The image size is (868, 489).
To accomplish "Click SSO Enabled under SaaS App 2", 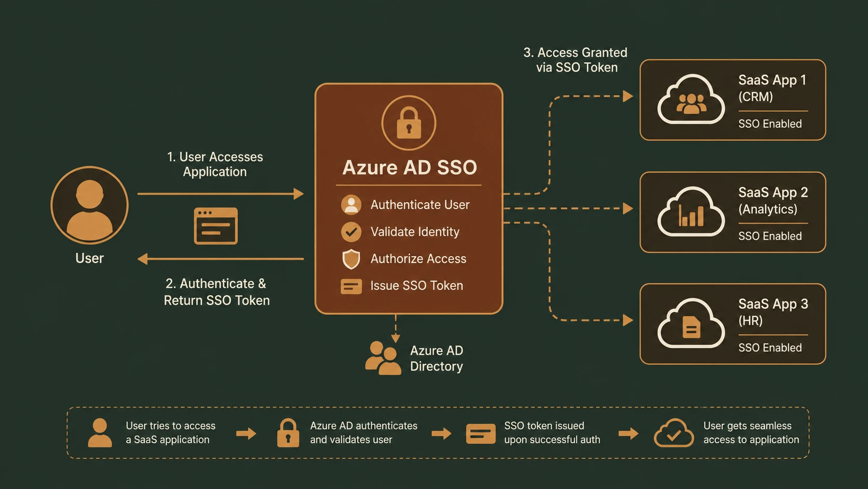I will tap(770, 236).
